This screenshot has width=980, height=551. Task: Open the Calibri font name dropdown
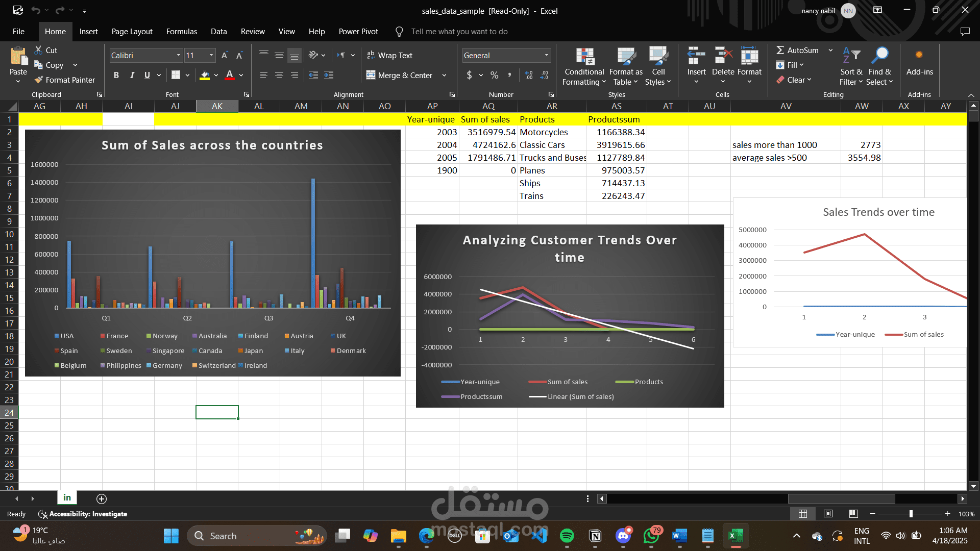click(x=179, y=55)
